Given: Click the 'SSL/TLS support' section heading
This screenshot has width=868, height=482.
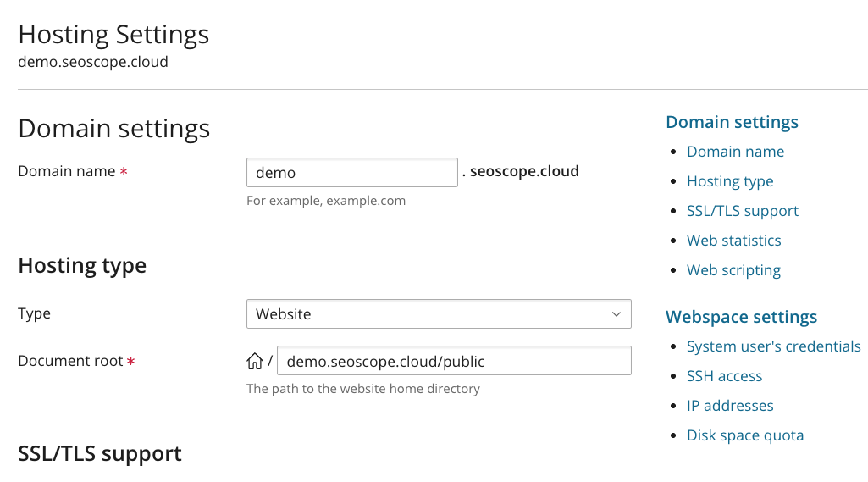Looking at the screenshot, I should [x=100, y=454].
